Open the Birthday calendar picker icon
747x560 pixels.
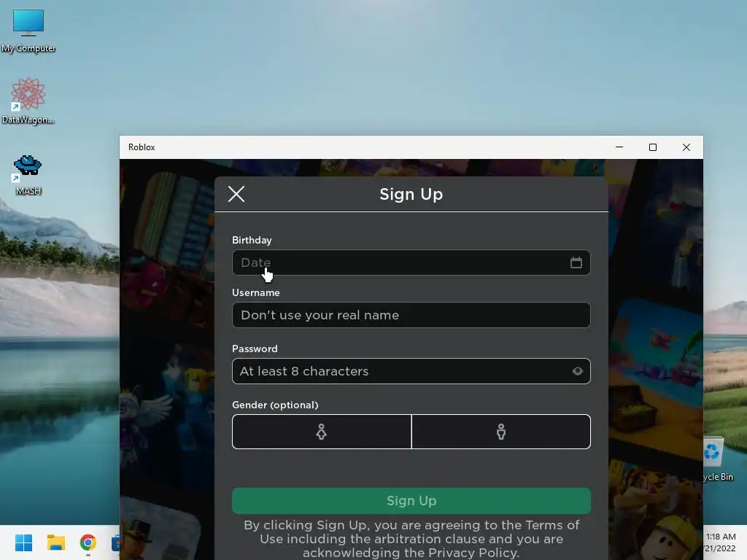pyautogui.click(x=576, y=262)
